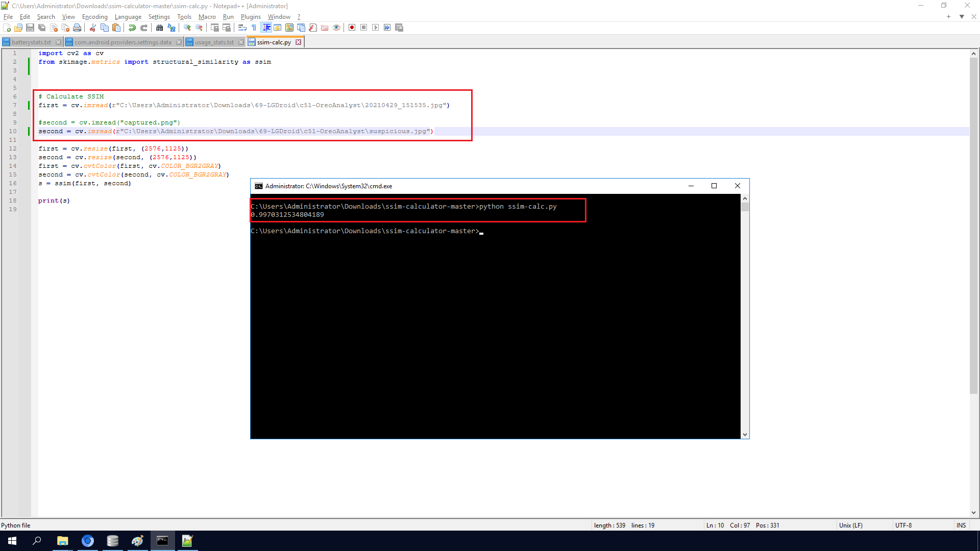Toggle Show all characters pilcrow icon
Viewport: 980px width, 551px height.
click(x=254, y=28)
